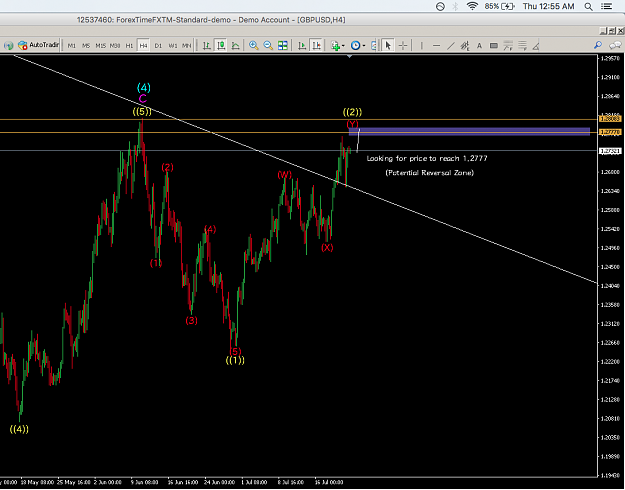
Task: Select the horizontal line drawing tool
Action: point(436,46)
